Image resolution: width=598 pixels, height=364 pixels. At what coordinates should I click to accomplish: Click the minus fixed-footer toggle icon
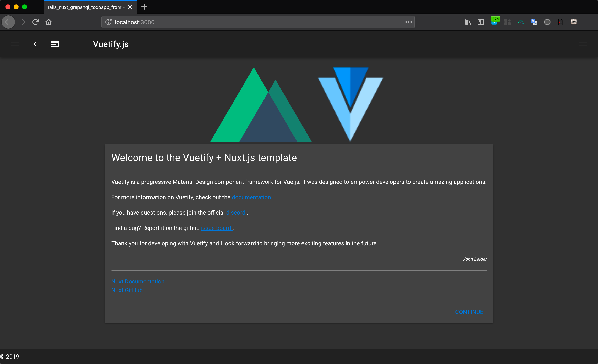[75, 44]
